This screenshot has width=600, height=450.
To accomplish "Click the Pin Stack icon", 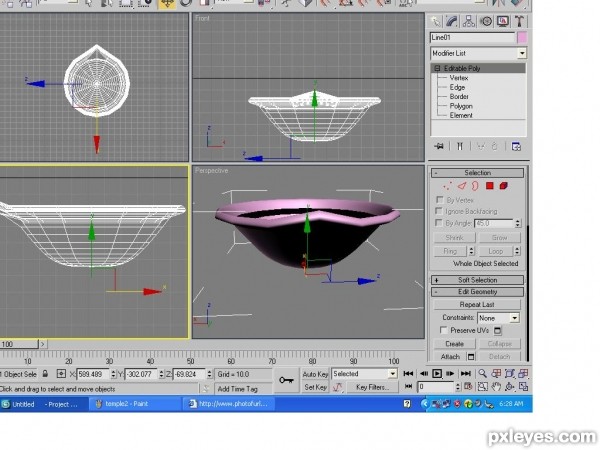I will (x=439, y=146).
